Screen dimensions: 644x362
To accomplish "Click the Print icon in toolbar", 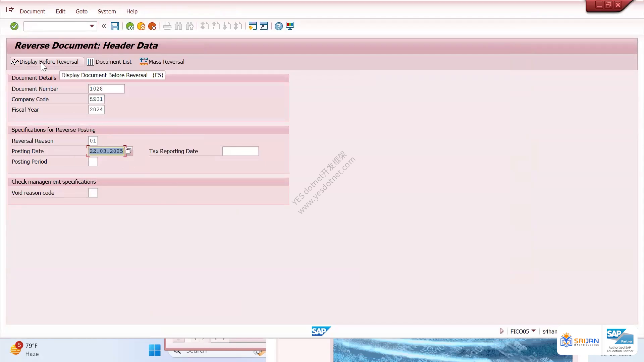I will [x=167, y=26].
